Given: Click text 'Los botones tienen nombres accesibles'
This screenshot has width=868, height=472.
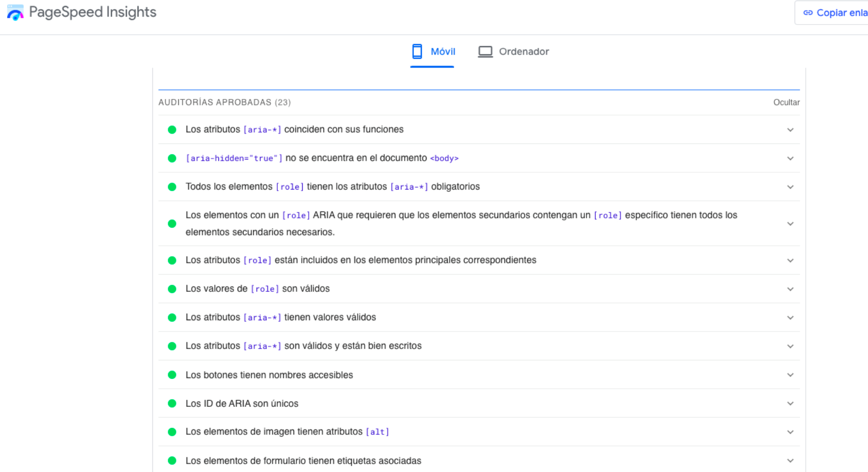Looking at the screenshot, I should 269,375.
